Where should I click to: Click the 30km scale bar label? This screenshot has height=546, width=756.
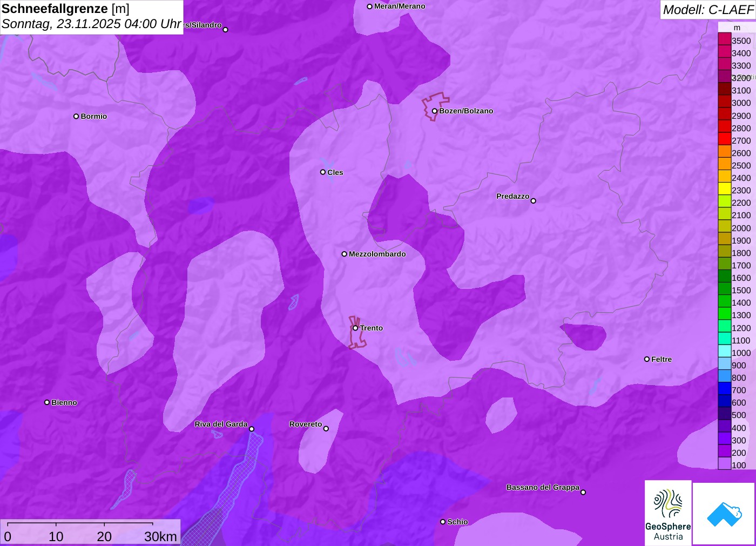point(160,536)
